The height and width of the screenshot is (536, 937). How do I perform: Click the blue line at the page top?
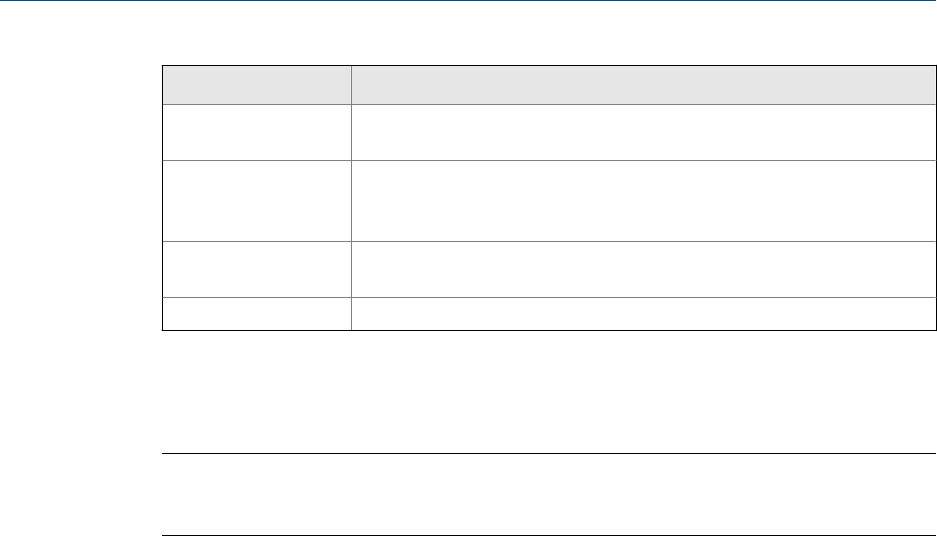tap(468, 2)
